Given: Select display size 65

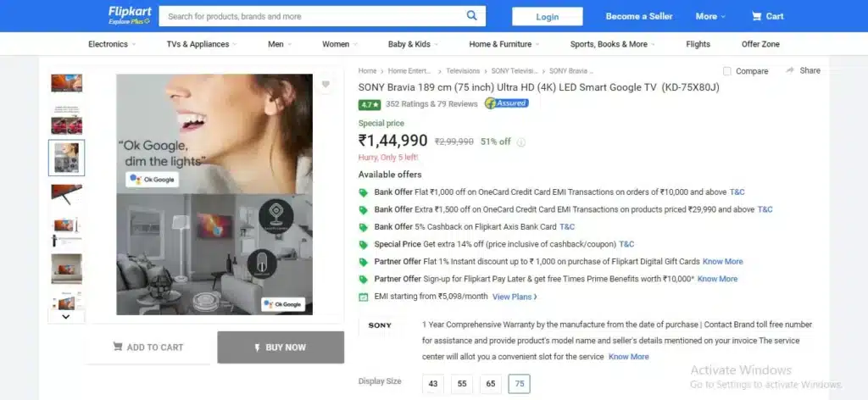Looking at the screenshot, I should pos(491,384).
